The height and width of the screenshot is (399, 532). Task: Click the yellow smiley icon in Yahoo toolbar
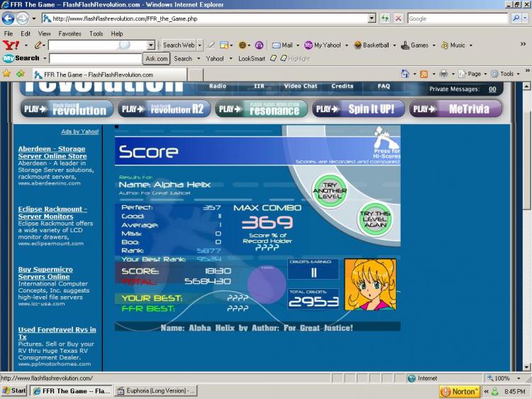tap(243, 45)
